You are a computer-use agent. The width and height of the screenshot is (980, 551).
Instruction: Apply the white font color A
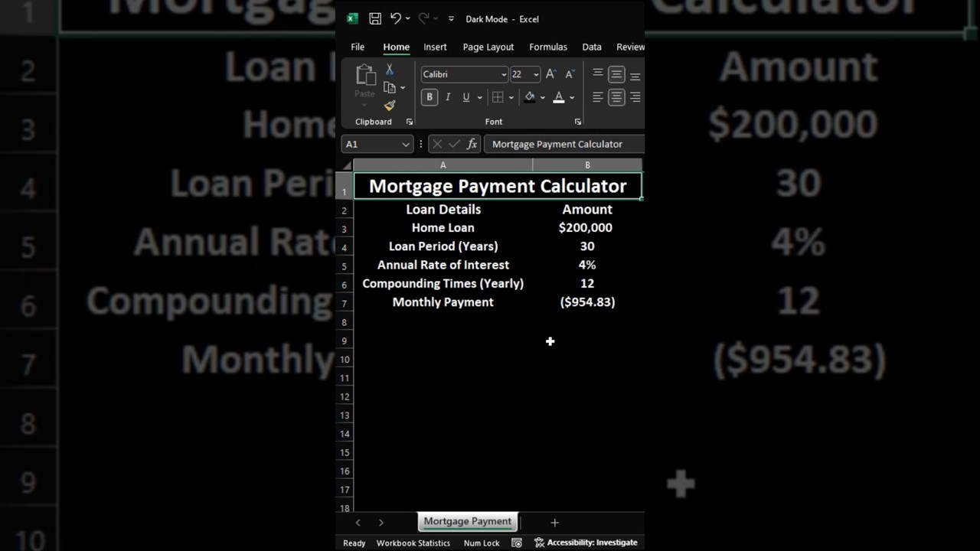[559, 97]
